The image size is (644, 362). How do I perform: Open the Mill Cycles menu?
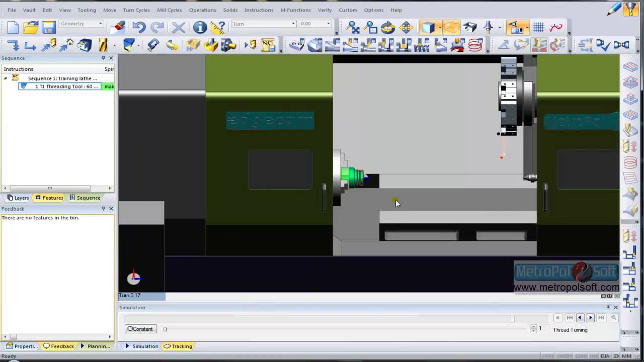170,10
